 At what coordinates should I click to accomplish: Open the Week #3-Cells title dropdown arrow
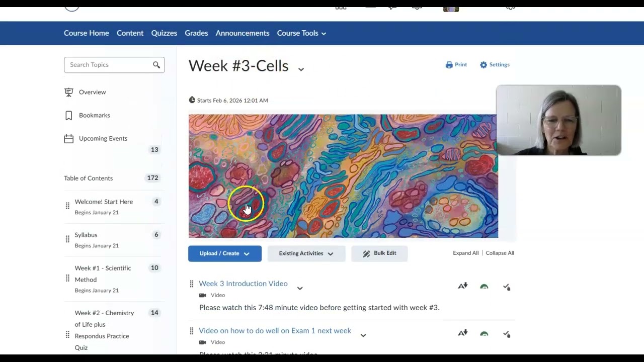click(x=301, y=69)
